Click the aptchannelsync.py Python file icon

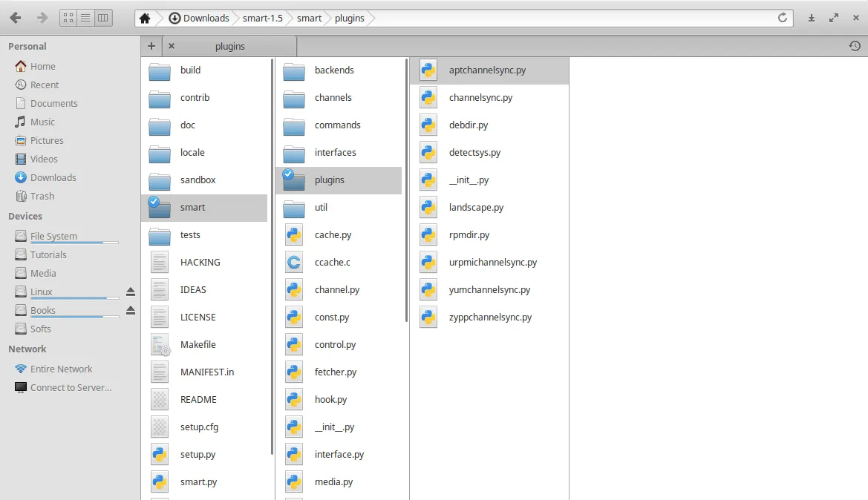pos(428,70)
